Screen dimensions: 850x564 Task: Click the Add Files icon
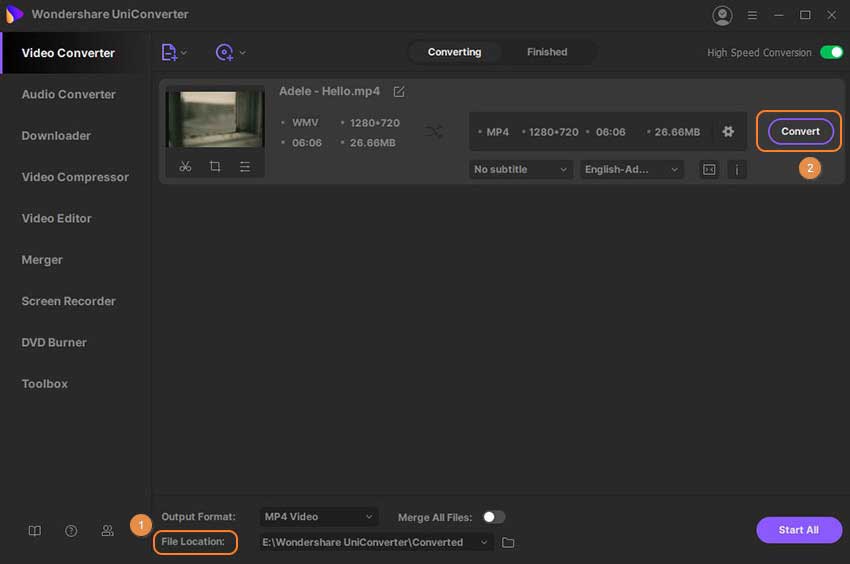pyautogui.click(x=169, y=53)
